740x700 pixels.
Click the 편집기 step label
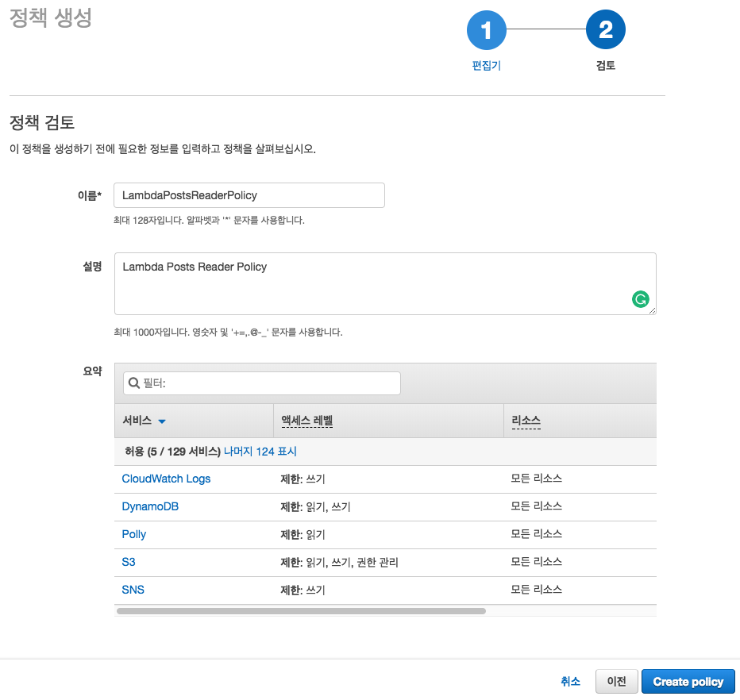pyautogui.click(x=486, y=66)
